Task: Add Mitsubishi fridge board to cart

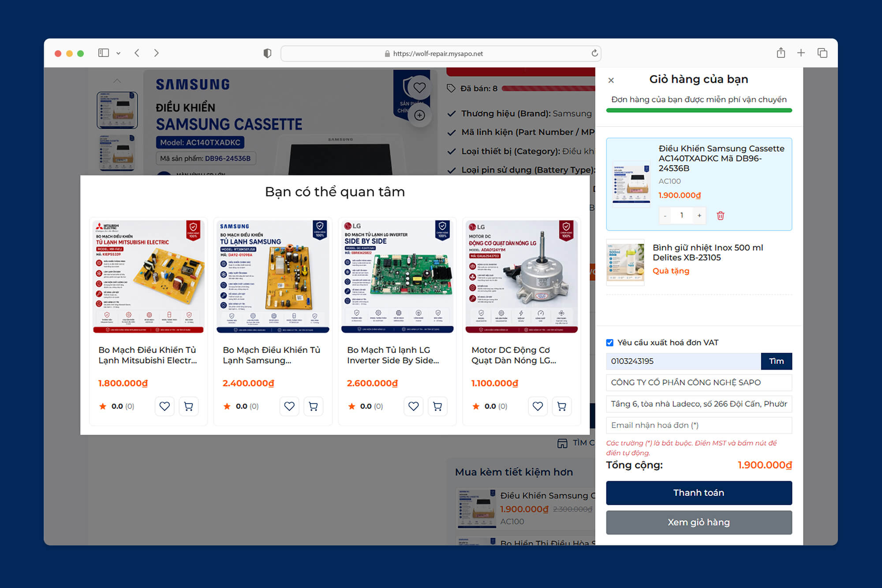Action: 188,406
